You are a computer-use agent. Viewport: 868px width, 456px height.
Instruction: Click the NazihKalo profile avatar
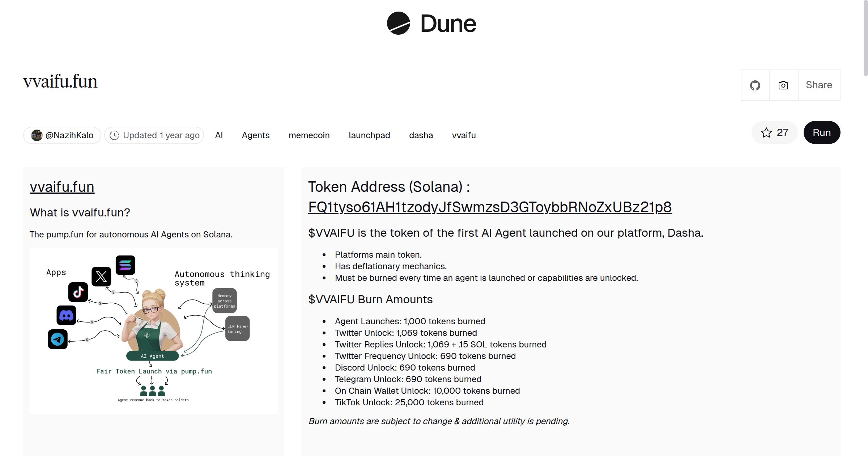pos(37,135)
